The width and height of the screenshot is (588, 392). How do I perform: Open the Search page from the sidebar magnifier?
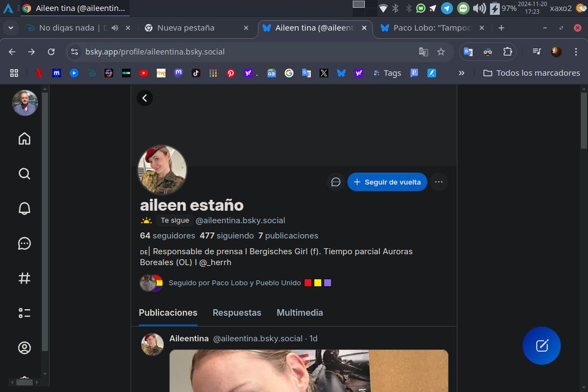24,173
